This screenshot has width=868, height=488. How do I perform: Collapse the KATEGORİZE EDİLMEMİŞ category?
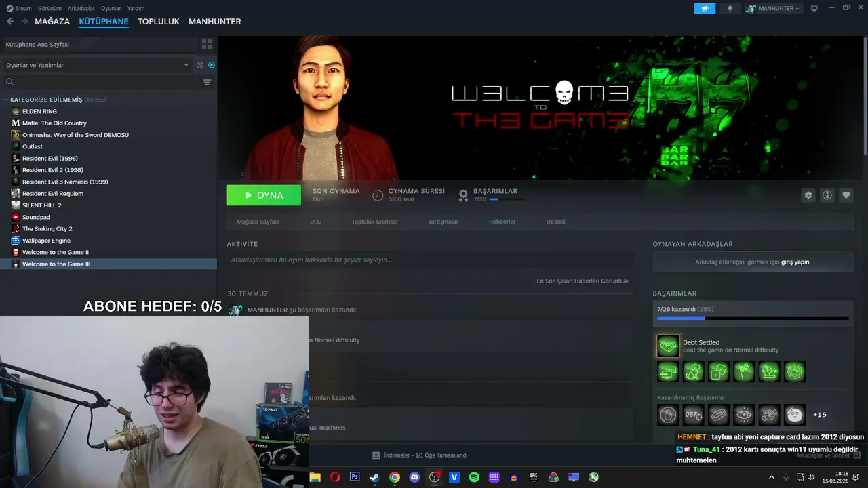coord(5,100)
